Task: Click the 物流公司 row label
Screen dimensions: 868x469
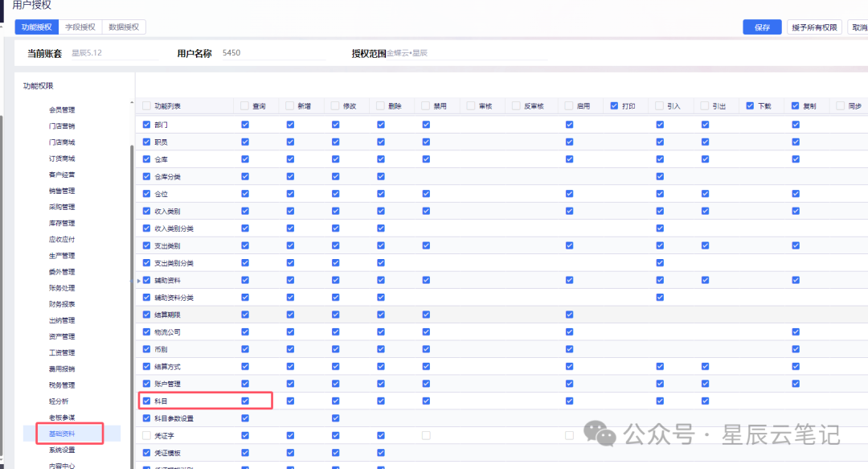Action: [x=168, y=332]
